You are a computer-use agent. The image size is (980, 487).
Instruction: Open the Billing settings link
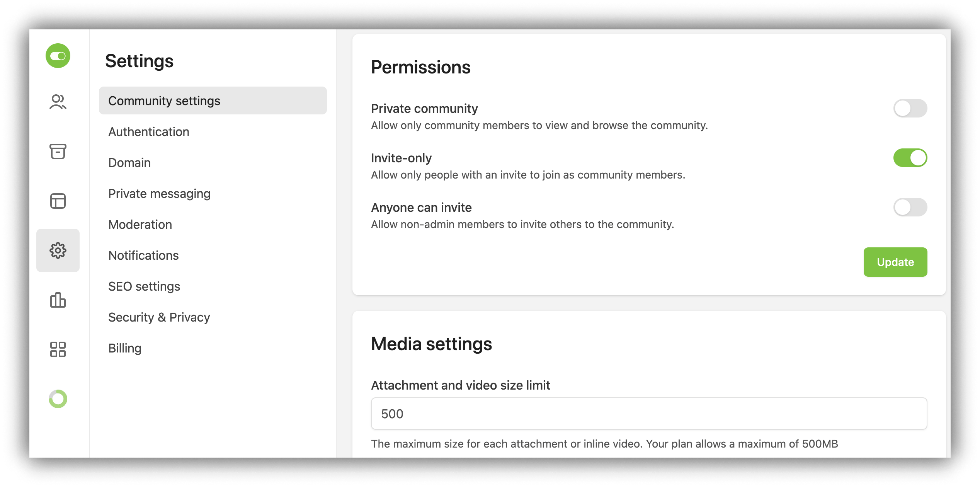click(x=125, y=348)
